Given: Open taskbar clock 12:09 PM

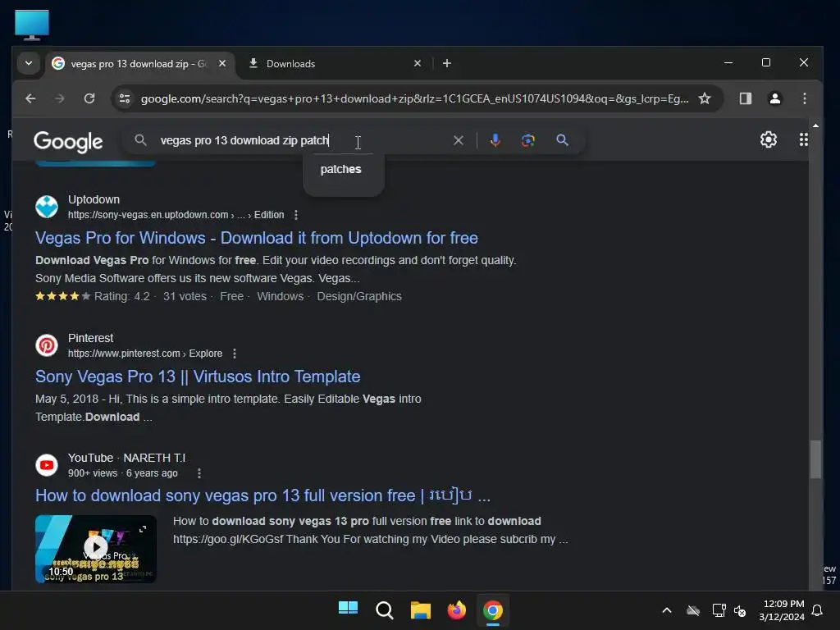Looking at the screenshot, I should (x=782, y=610).
